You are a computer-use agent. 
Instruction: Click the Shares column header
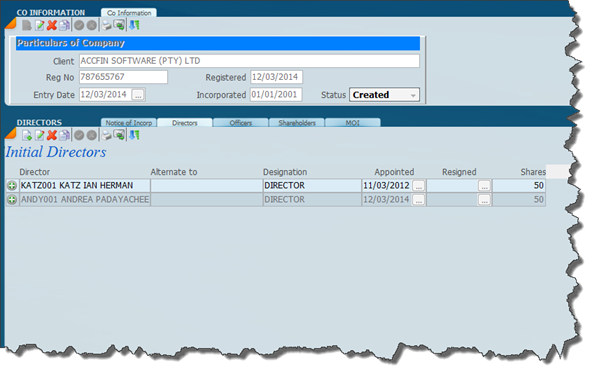[x=533, y=172]
